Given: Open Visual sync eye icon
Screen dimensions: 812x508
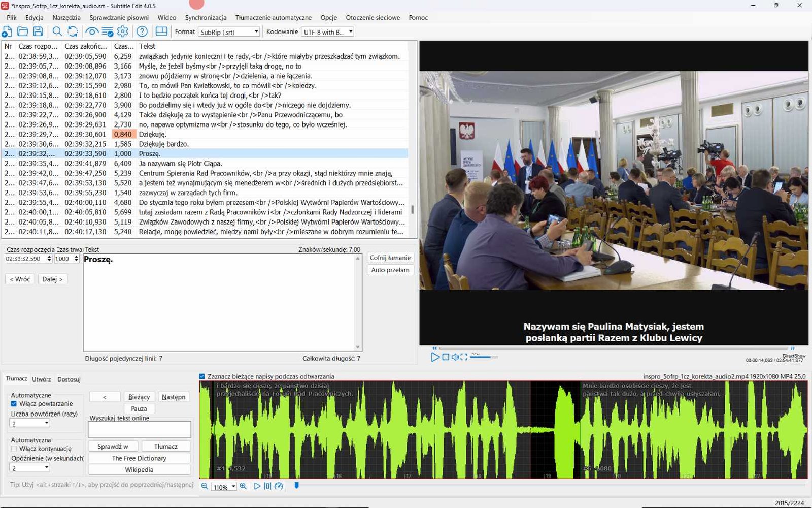Looking at the screenshot, I should [x=92, y=31].
